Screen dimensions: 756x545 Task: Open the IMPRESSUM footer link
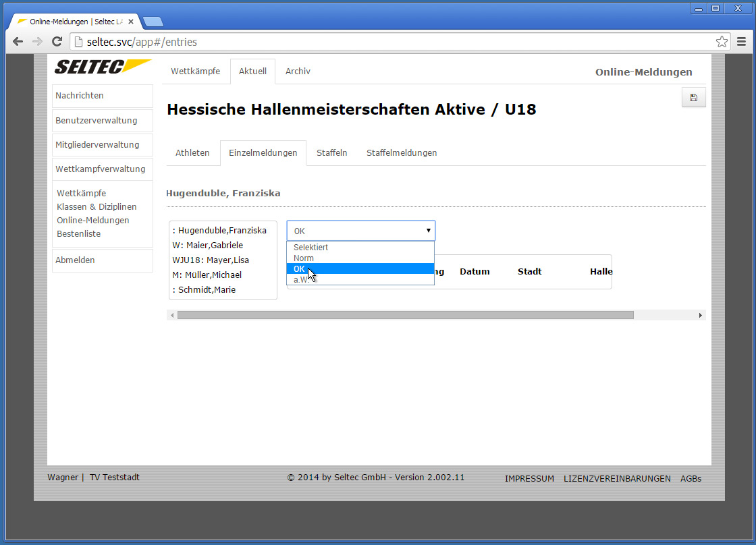point(529,479)
